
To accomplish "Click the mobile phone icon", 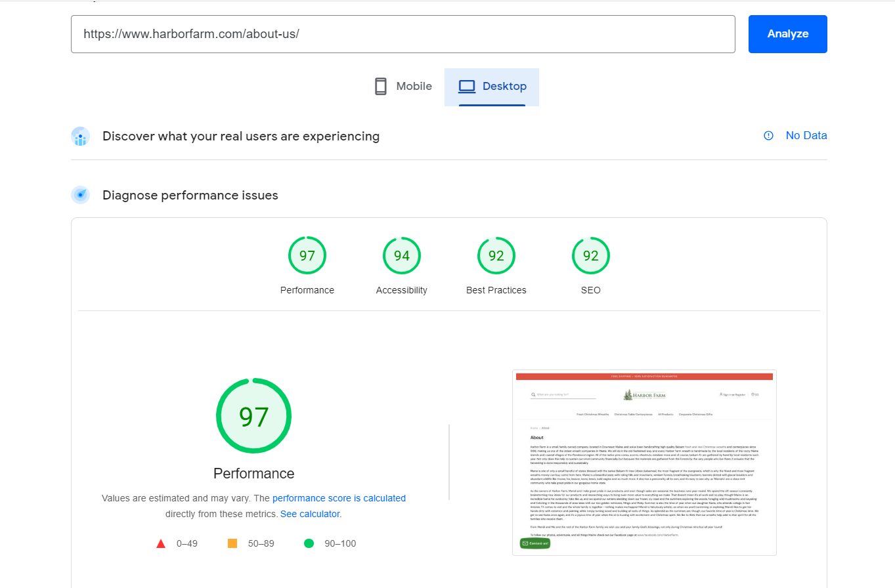I will pyautogui.click(x=381, y=87).
